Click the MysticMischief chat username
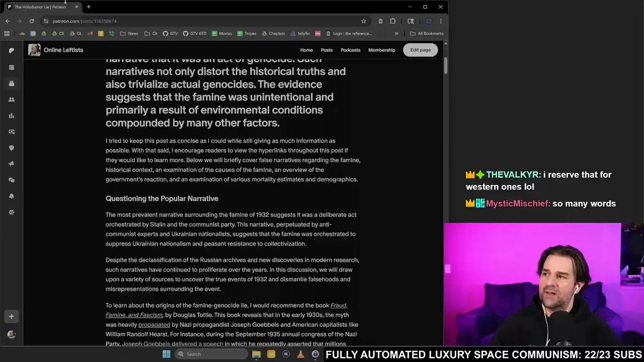Image resolution: width=644 pixels, height=362 pixels. (518, 204)
